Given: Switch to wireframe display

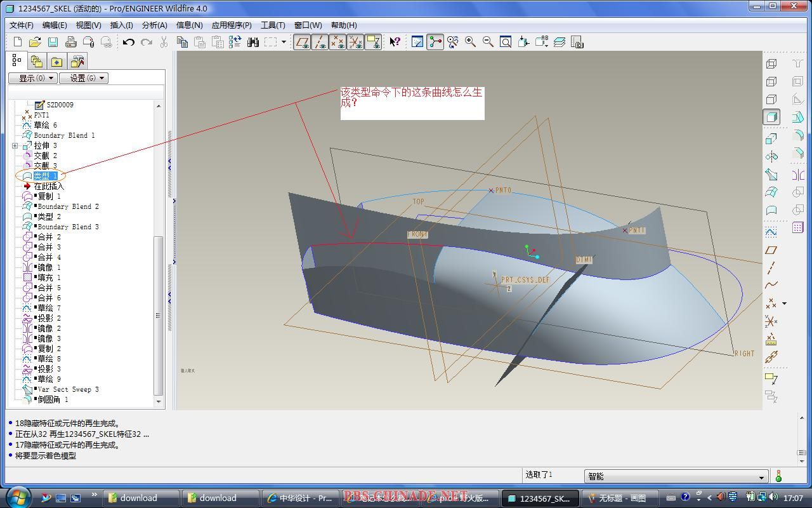Looking at the screenshot, I should point(771,63).
